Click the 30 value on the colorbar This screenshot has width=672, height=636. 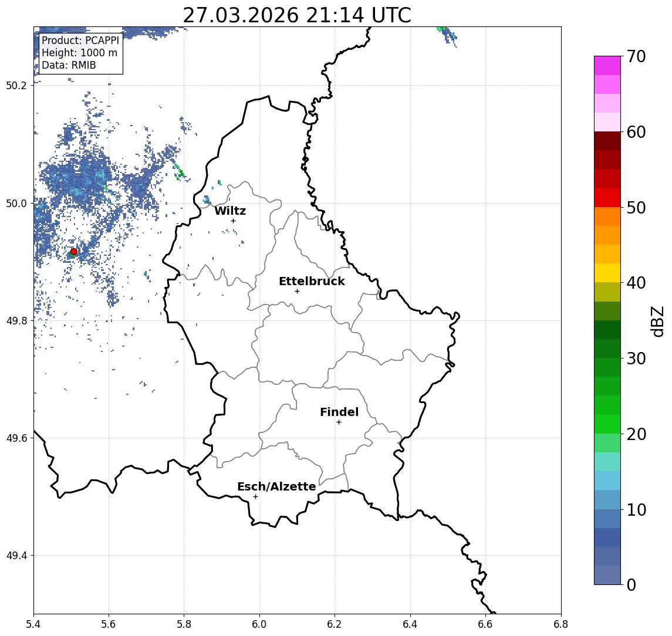click(x=636, y=358)
